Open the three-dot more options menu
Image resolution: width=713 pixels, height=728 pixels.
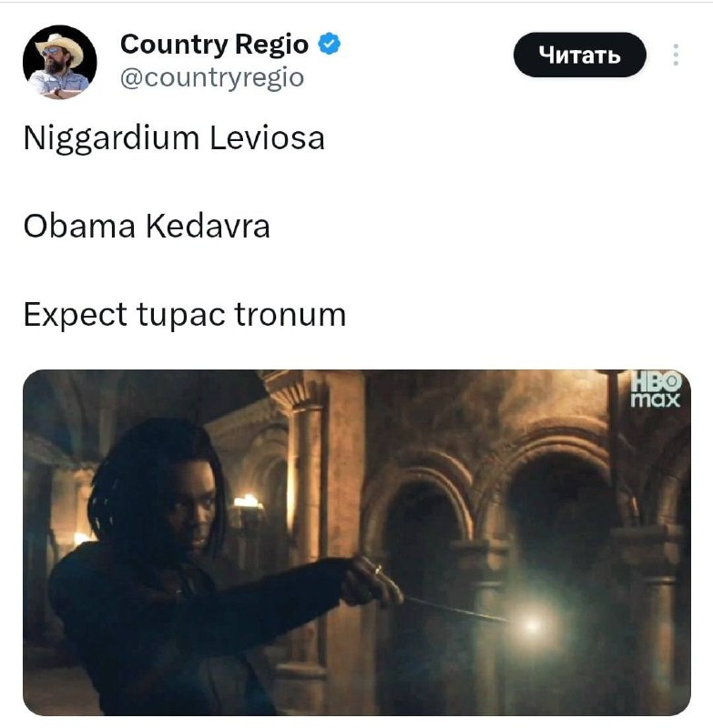(676, 55)
